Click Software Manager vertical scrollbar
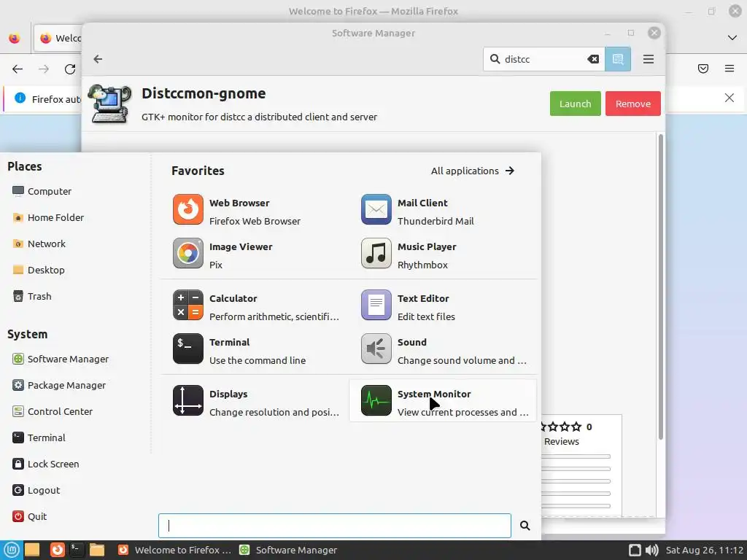The height and width of the screenshot is (560, 747). pyautogui.click(x=661, y=287)
